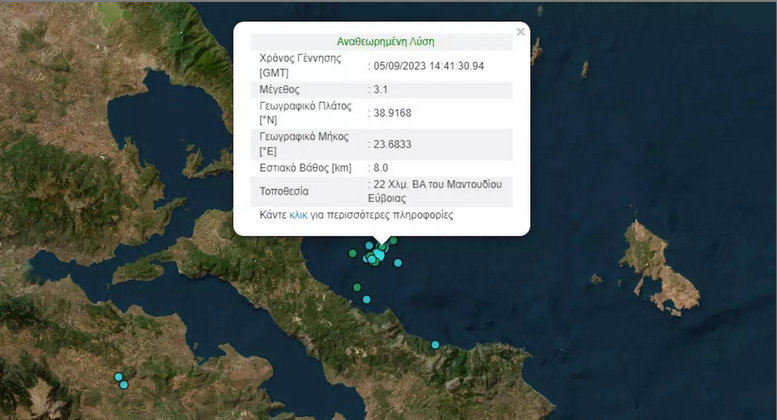Select the cyan marker on Evia's northeastern coast
Screen dimensions: 777x420
tap(435, 345)
